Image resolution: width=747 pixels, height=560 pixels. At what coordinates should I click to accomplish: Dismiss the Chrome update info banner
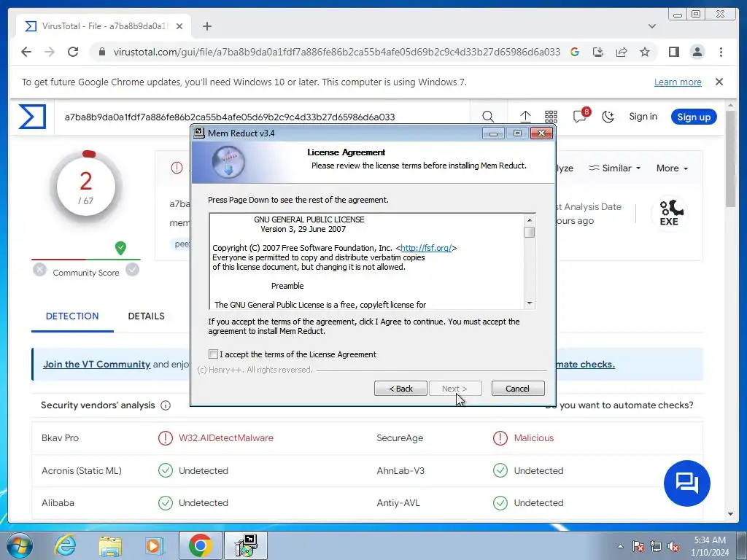coord(719,82)
